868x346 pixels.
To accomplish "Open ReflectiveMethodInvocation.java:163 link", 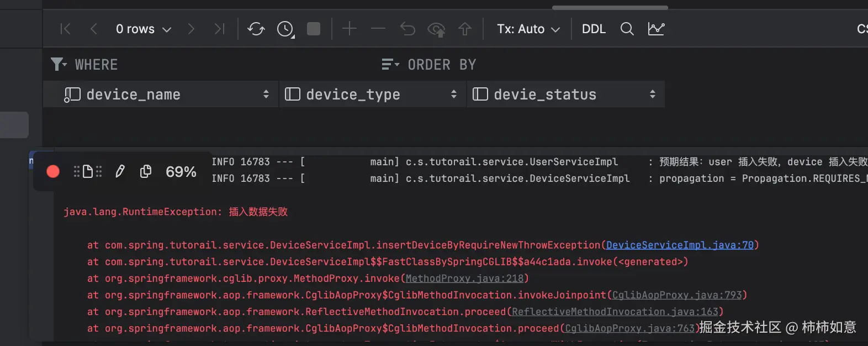I will (615, 311).
